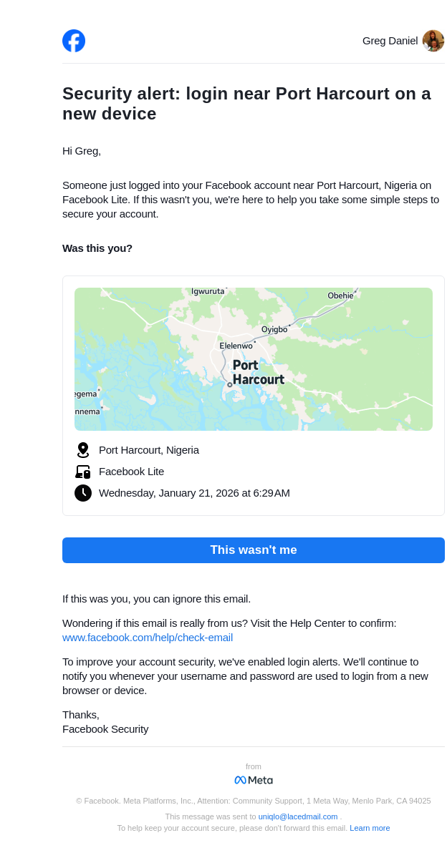447x868 pixels.
Task: Click the clock icon next to login date
Action: 83,493
